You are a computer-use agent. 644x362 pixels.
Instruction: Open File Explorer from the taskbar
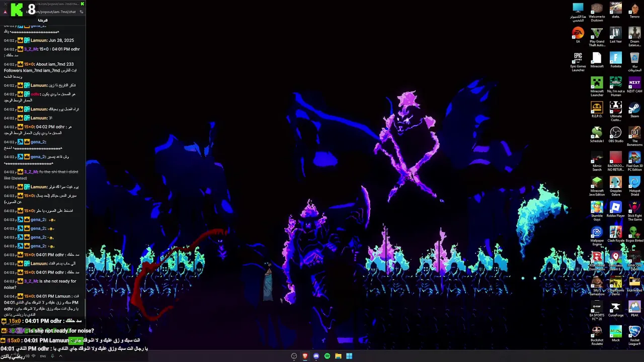(338, 356)
